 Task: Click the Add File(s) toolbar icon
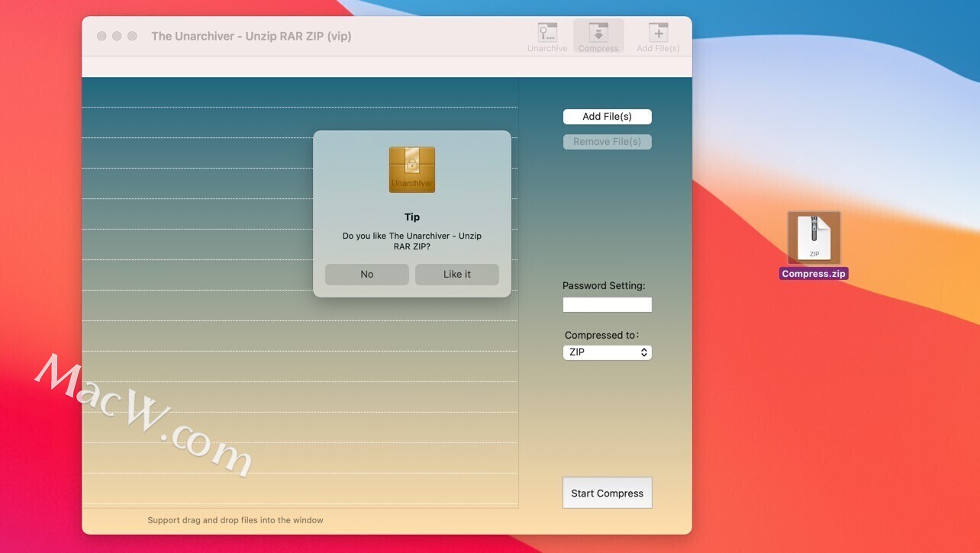[x=658, y=36]
